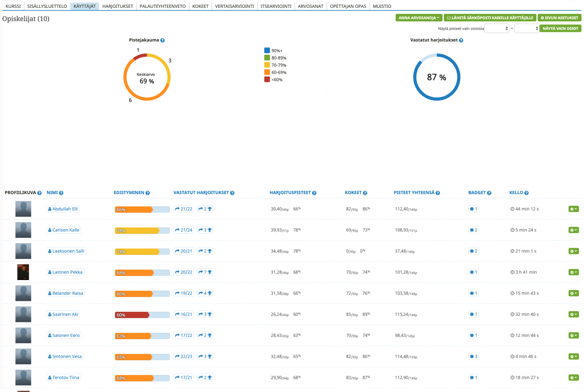Open the first section range select box
Viewport: 584px width, 392px height.
497,28
